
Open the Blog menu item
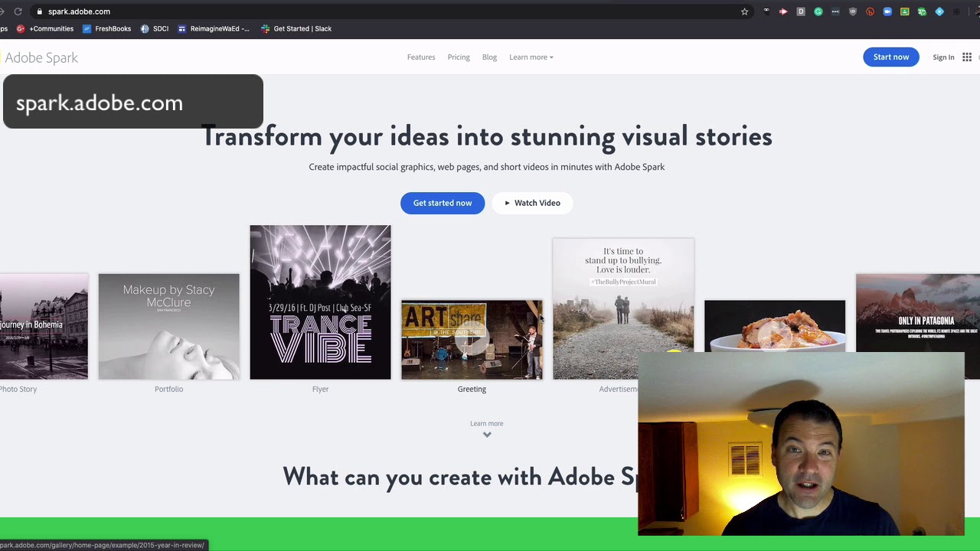pos(489,57)
